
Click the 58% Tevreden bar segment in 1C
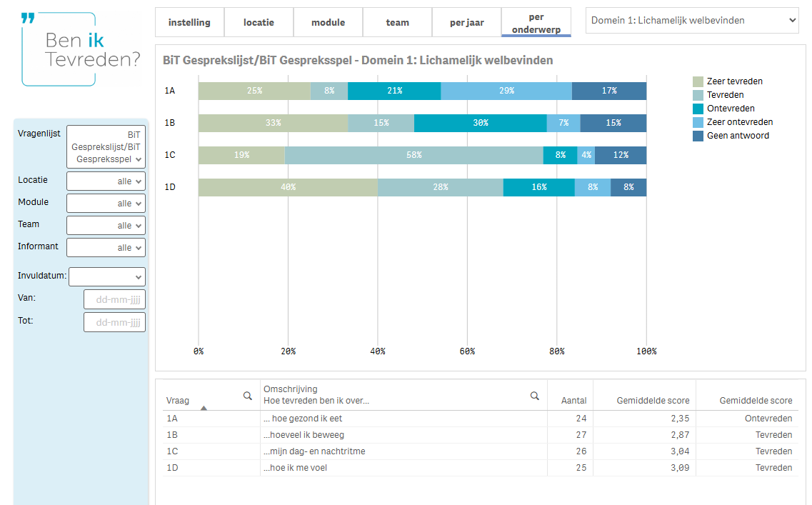tap(413, 155)
